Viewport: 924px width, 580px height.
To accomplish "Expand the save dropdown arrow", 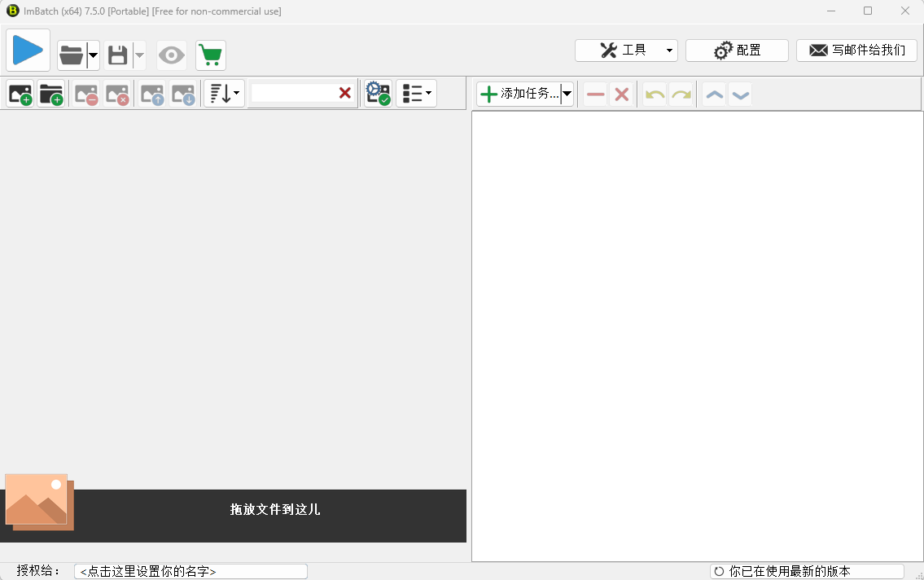I will tap(140, 55).
